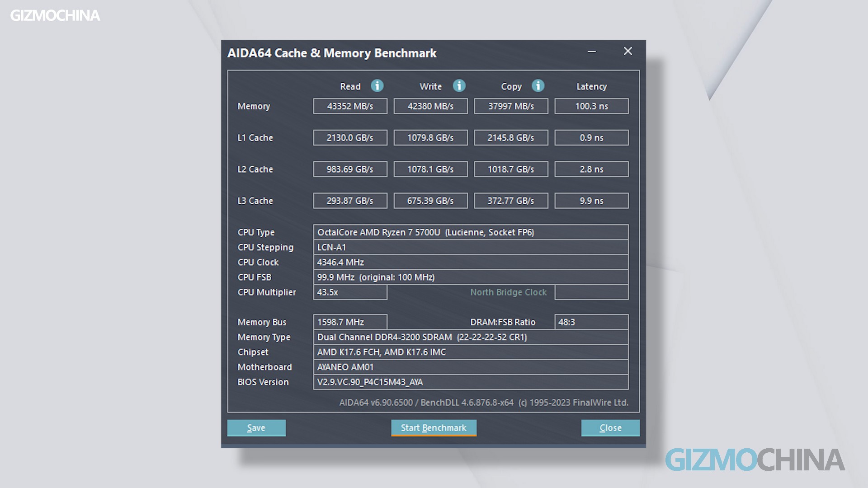Select L1 Cache Read 2130.0 GB/s
The height and width of the screenshot is (488, 868).
click(x=350, y=138)
